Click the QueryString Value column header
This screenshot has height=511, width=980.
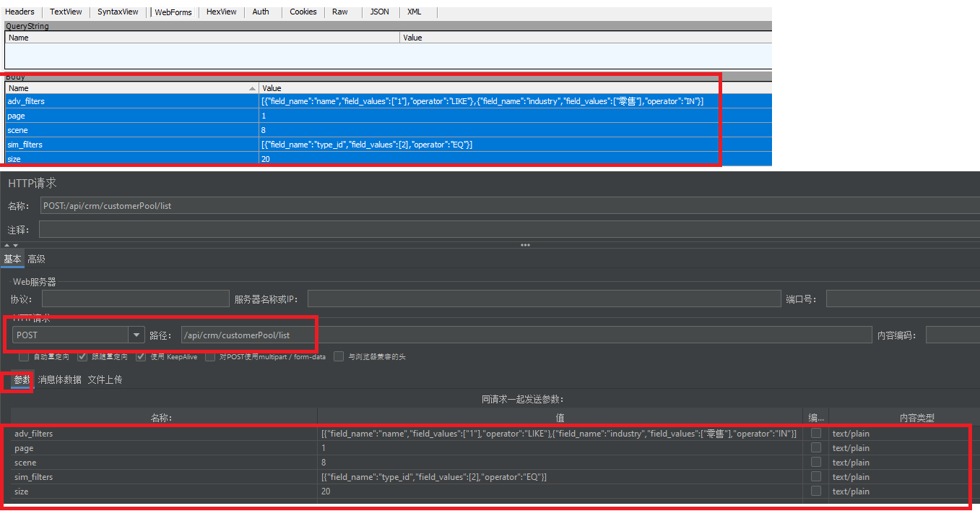pyautogui.click(x=586, y=38)
